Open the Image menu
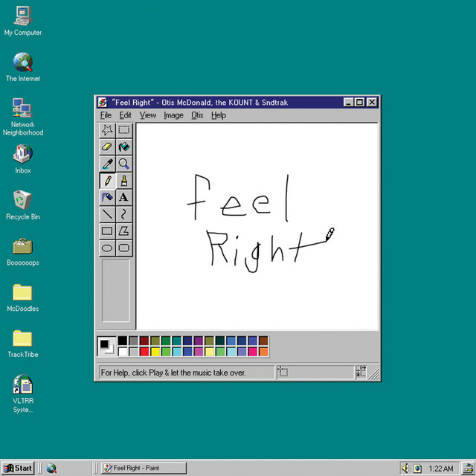 click(173, 115)
